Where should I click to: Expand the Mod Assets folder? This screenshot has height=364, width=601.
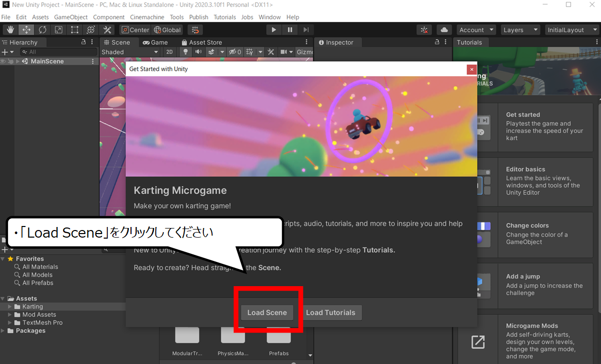click(10, 314)
